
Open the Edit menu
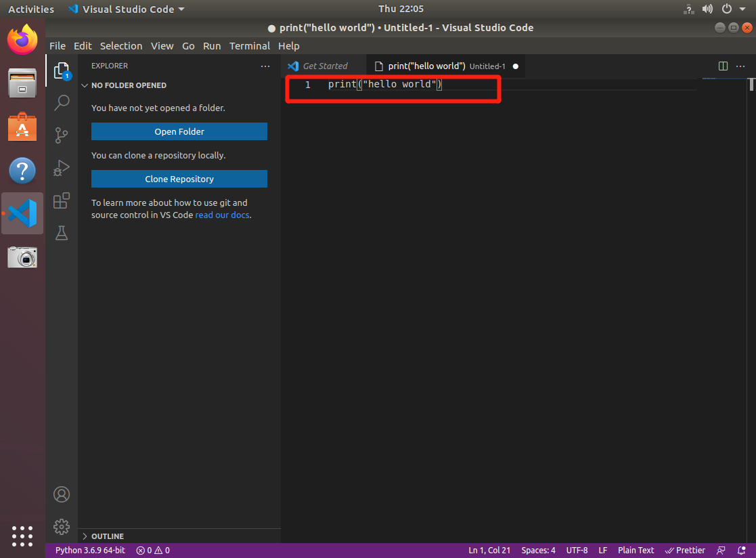(83, 46)
